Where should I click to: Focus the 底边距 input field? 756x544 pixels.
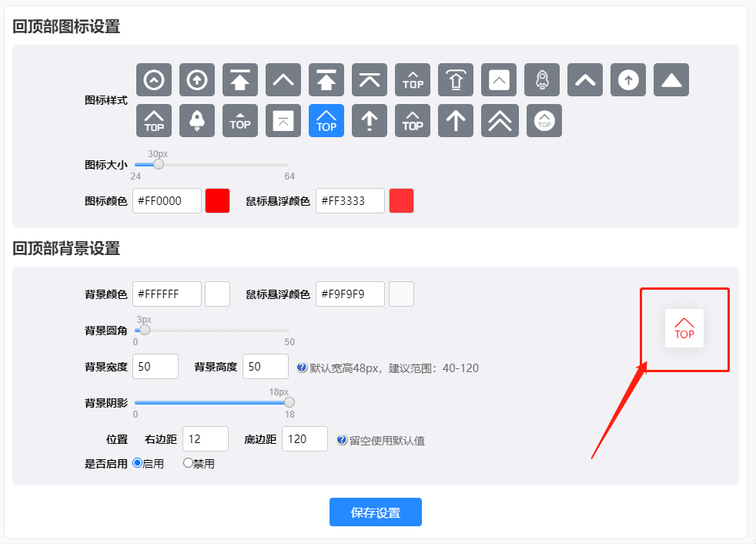pos(305,439)
